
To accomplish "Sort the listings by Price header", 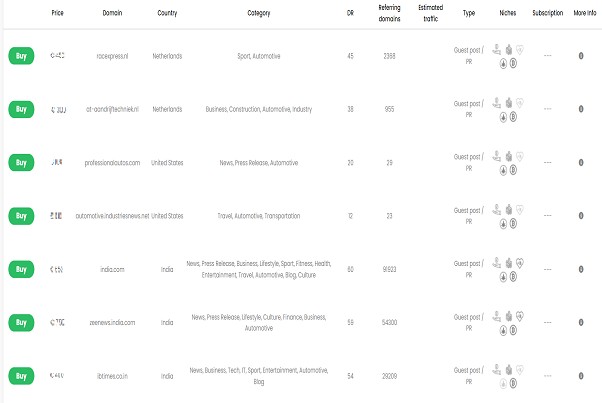I will pos(58,13).
